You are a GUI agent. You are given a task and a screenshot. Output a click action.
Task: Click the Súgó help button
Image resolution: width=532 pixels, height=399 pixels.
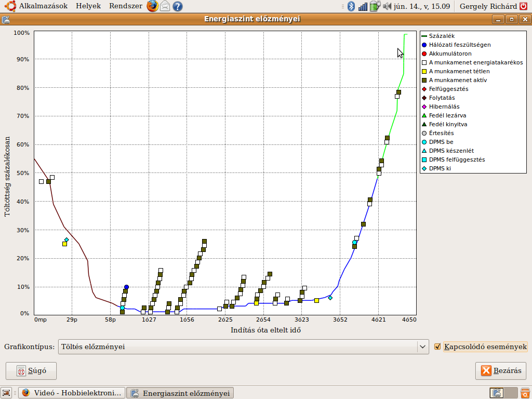31,370
